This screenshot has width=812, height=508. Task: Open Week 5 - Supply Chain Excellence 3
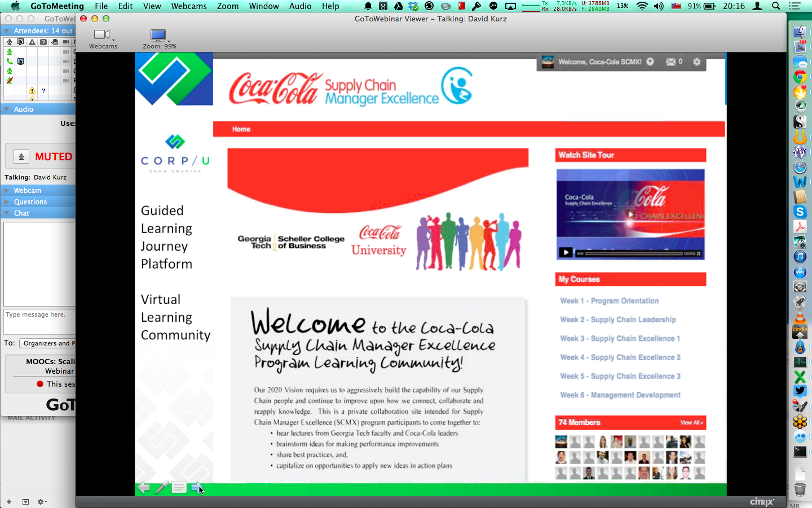point(620,376)
